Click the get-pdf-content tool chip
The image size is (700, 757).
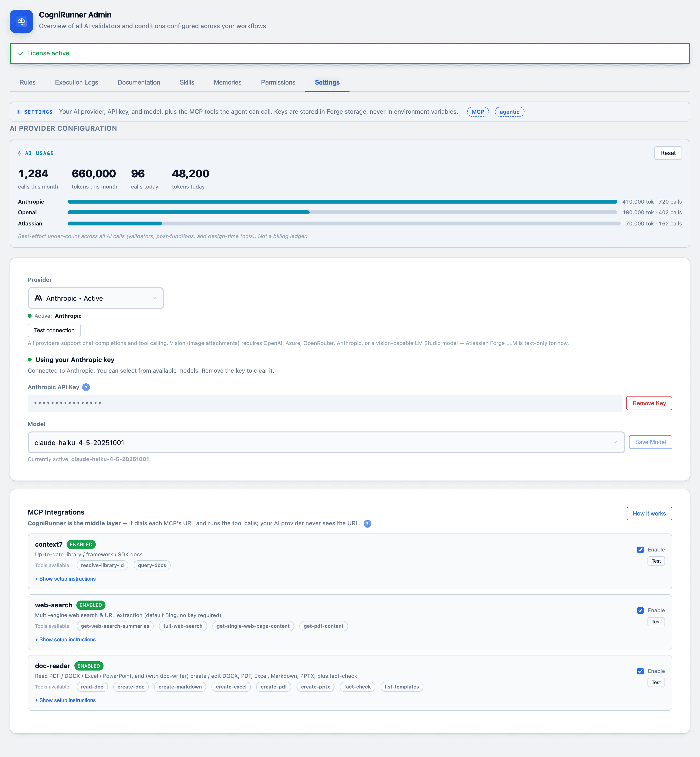click(324, 626)
